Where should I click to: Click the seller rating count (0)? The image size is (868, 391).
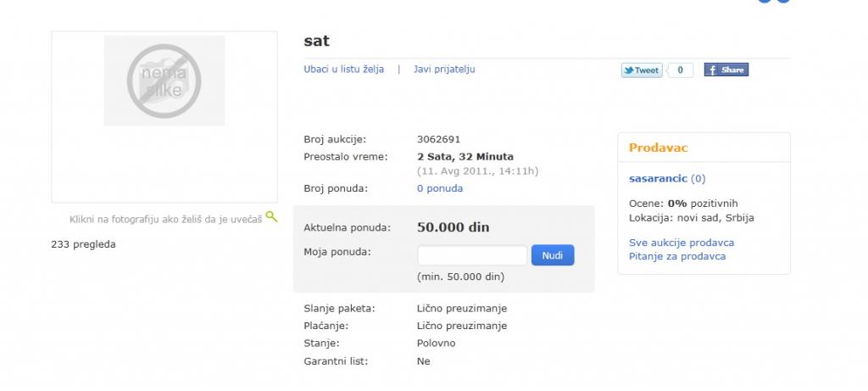[x=698, y=179]
